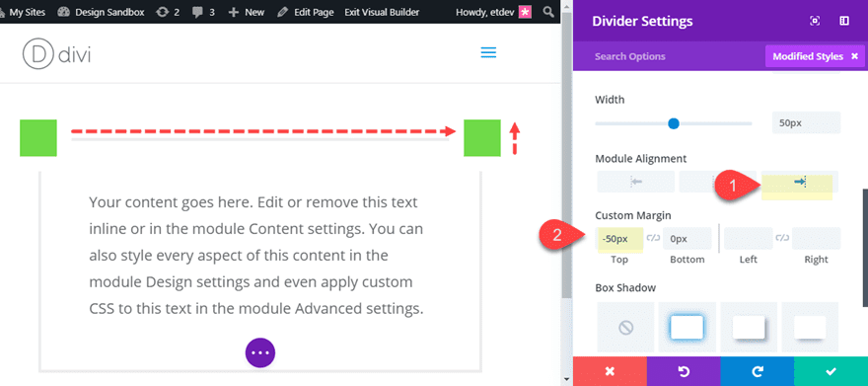Select center module alignment
Viewport: 868px width, 386px height.
pos(717,182)
